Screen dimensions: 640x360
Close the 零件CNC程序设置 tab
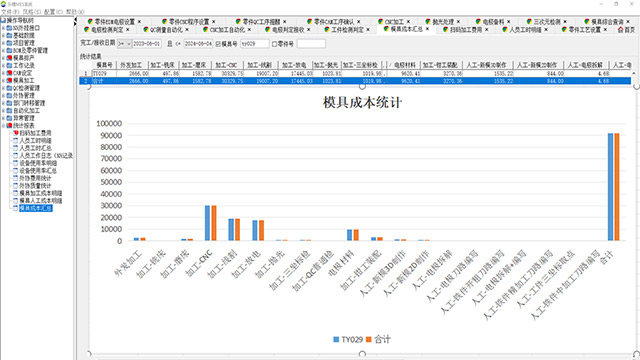[213, 22]
